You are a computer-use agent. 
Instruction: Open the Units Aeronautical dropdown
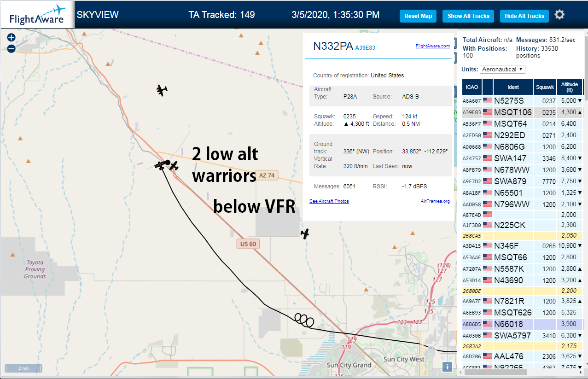click(x=502, y=69)
